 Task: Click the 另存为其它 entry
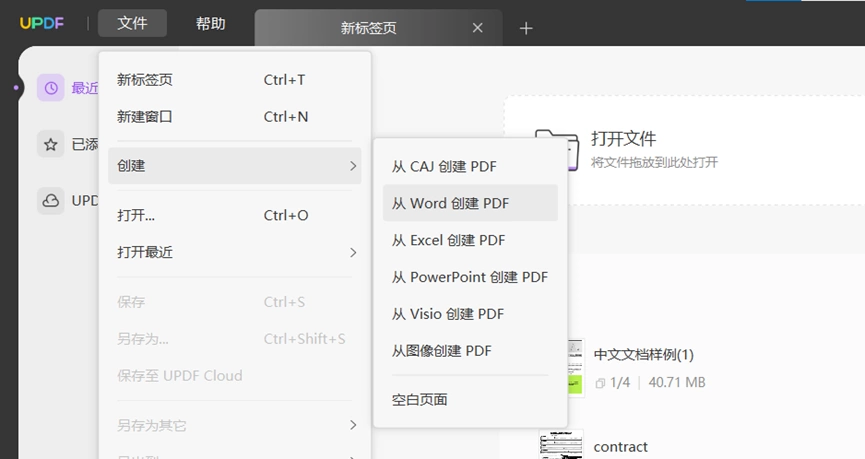[x=234, y=425]
